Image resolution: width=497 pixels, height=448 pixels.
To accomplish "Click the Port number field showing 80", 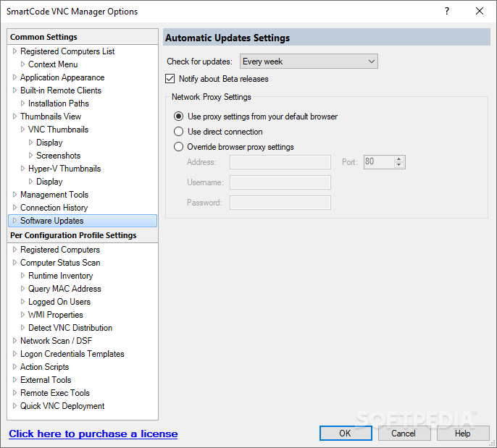I will 379,162.
